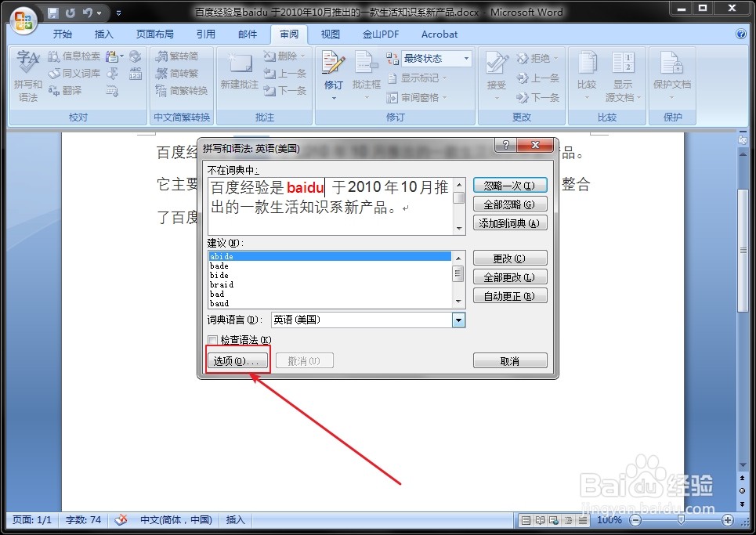This screenshot has width=756, height=535.
Task: Open the language settings dropdown icon in 校对
Action: coord(114,56)
